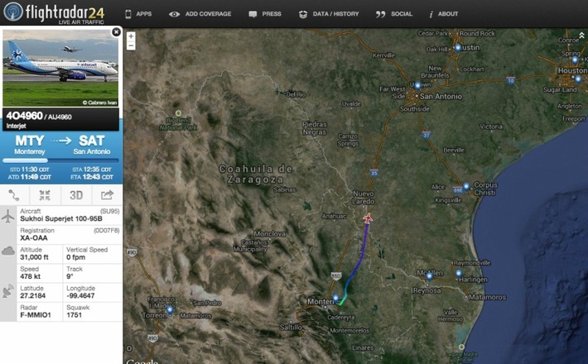Click the phone icon beside Apps
This screenshot has height=364, width=588.
click(128, 14)
